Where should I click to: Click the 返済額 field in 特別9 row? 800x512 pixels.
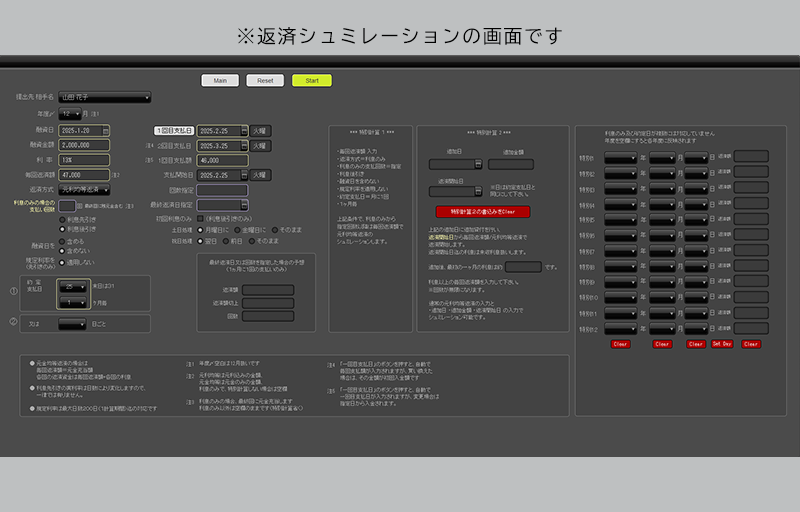[x=751, y=281]
